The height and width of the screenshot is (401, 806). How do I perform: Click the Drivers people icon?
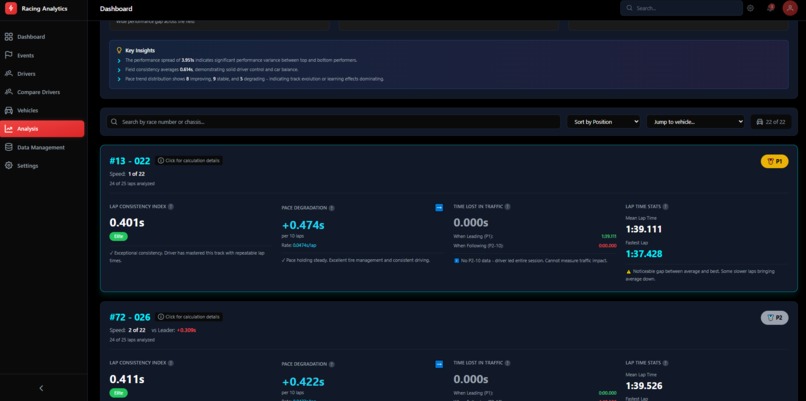[x=8, y=74]
